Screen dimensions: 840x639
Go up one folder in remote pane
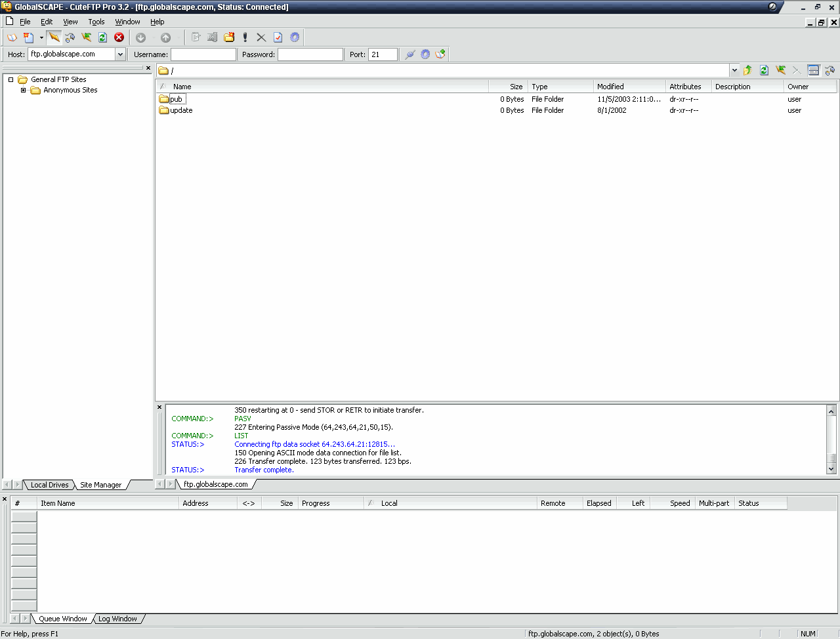747,70
